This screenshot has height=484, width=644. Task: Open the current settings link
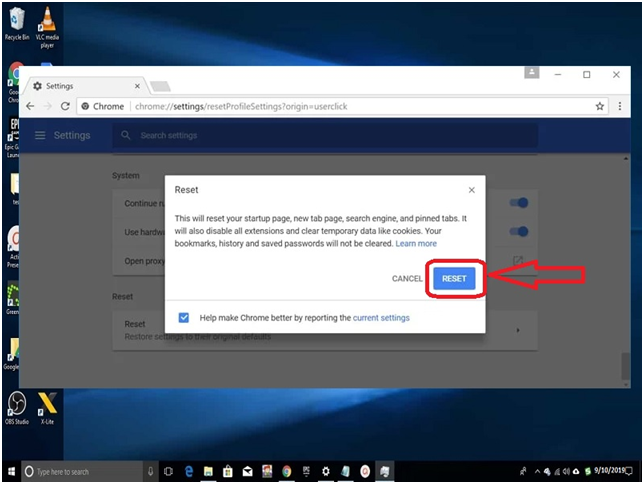pyautogui.click(x=381, y=318)
